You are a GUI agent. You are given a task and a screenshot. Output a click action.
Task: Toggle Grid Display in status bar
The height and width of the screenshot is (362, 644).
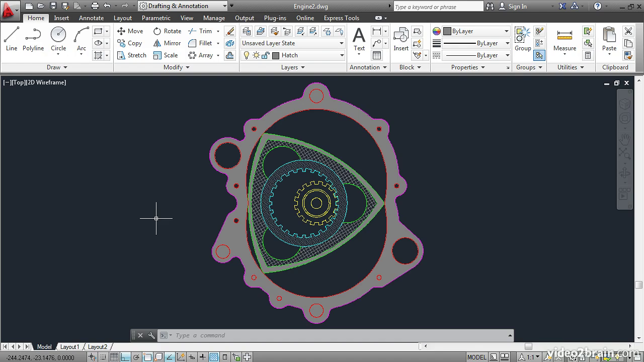(114, 357)
